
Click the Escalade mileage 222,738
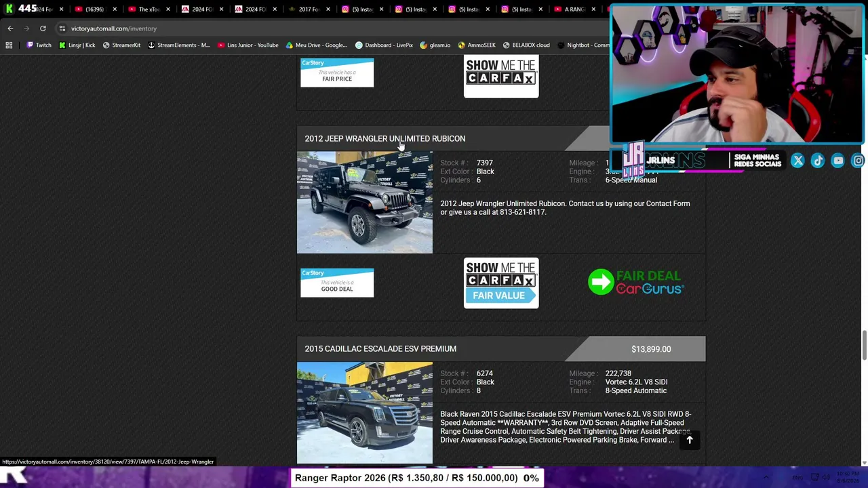coord(618,373)
